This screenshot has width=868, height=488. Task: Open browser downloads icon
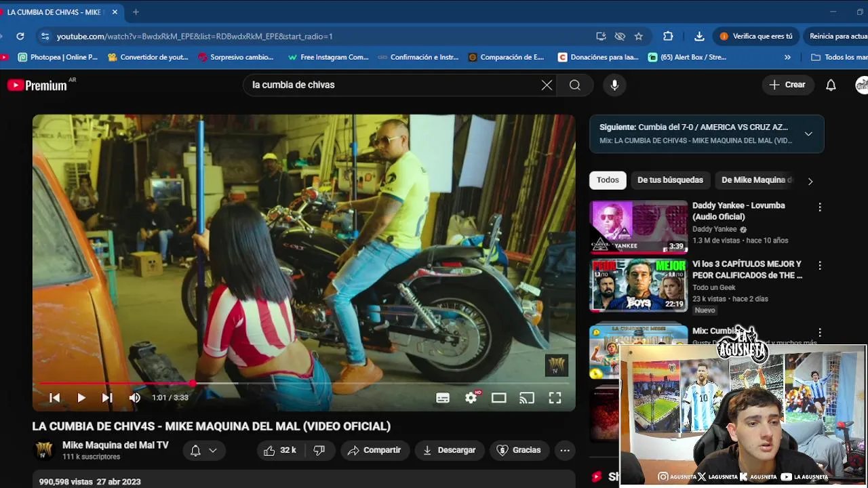[699, 36]
